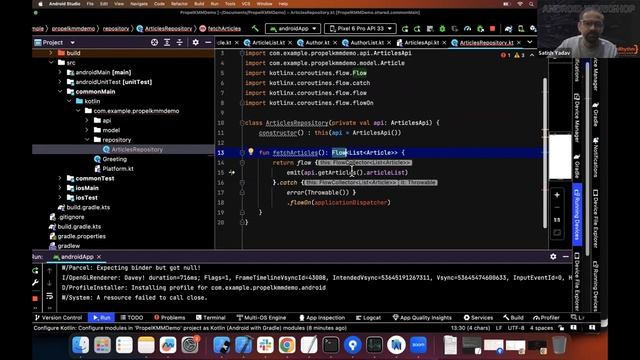Expand the iosMain node
This screenshot has height=360, width=640.
point(60,188)
